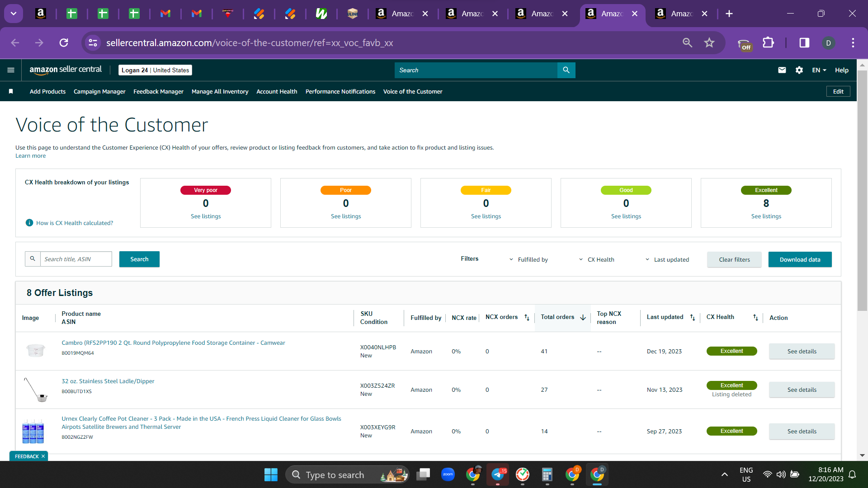
Task: Open the Chrome three-dot menu
Action: click(x=853, y=42)
